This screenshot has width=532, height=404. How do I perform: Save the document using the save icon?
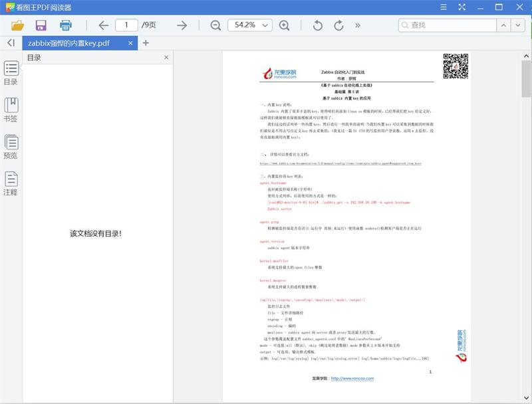tap(40, 25)
